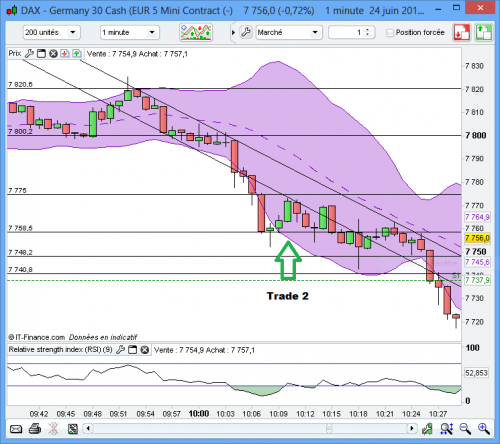Open the 1 minute timeframe dropdown
Screen dimensions: 500x444
tap(129, 32)
